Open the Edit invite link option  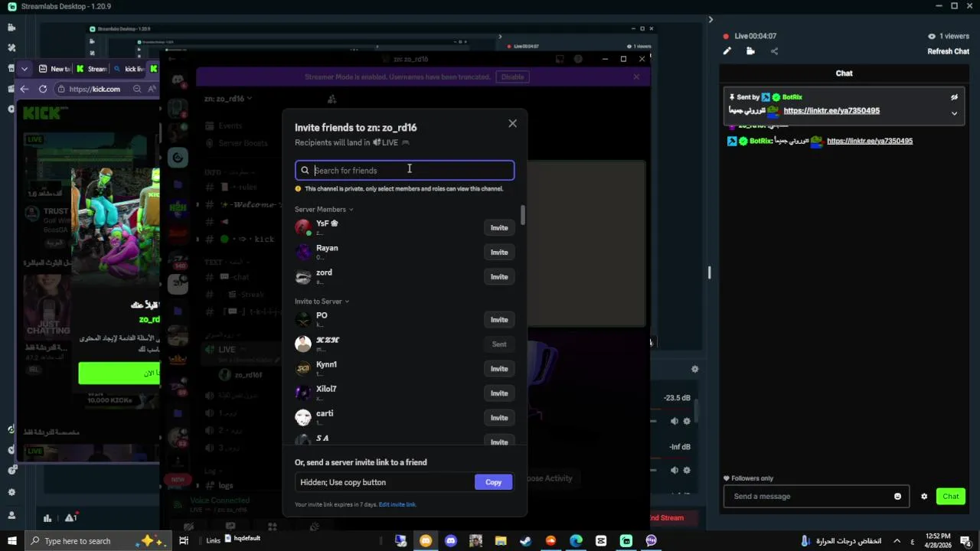click(397, 504)
